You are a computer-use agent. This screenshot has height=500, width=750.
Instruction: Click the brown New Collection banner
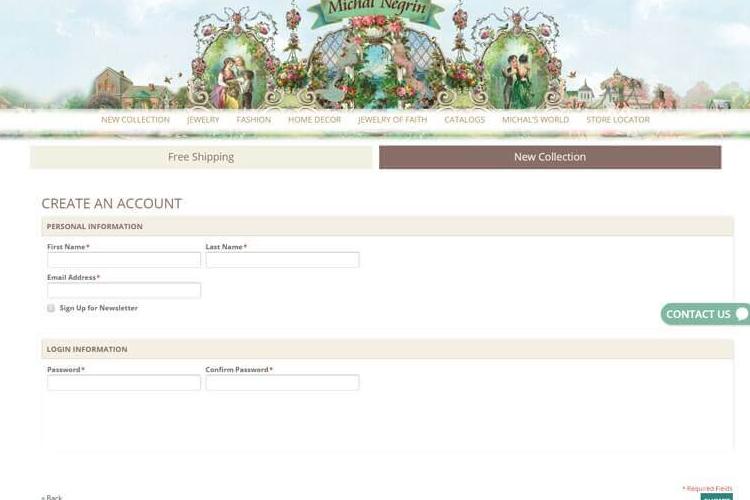point(550,157)
